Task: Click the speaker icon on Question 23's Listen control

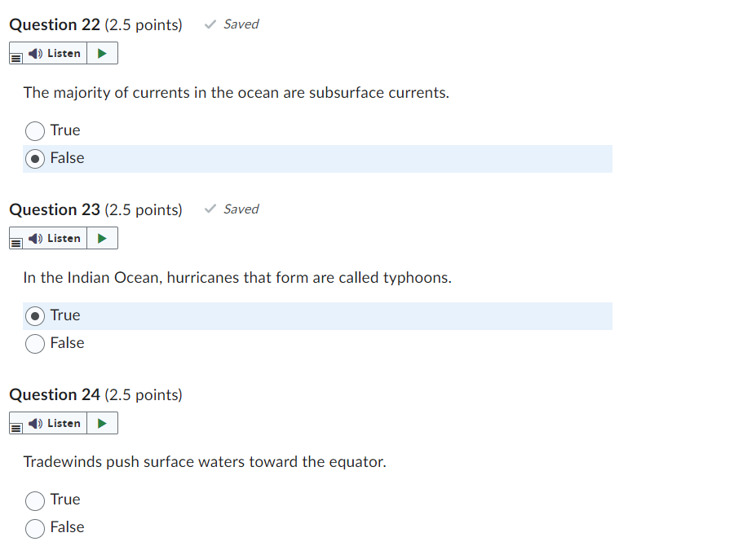Action: click(33, 238)
